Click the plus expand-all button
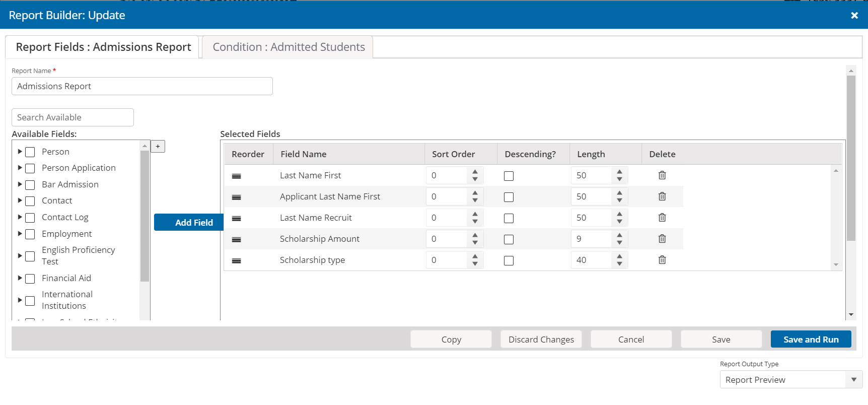Viewport: 868px width, 405px height. tap(158, 147)
